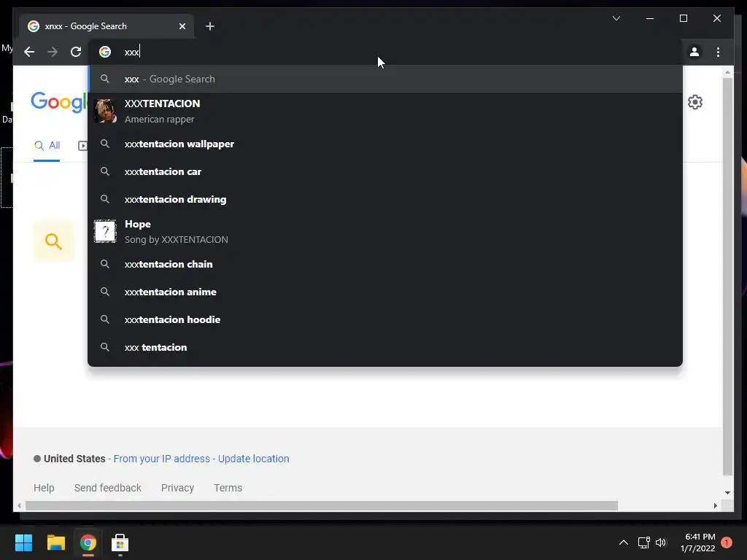Click 'From your IP address' link
The height and width of the screenshot is (560, 747).
click(x=161, y=459)
